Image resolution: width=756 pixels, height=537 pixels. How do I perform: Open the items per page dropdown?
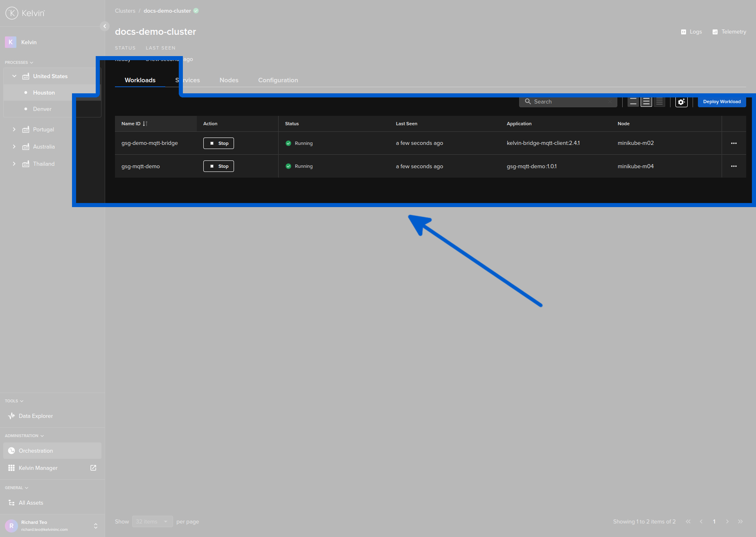pyautogui.click(x=152, y=521)
